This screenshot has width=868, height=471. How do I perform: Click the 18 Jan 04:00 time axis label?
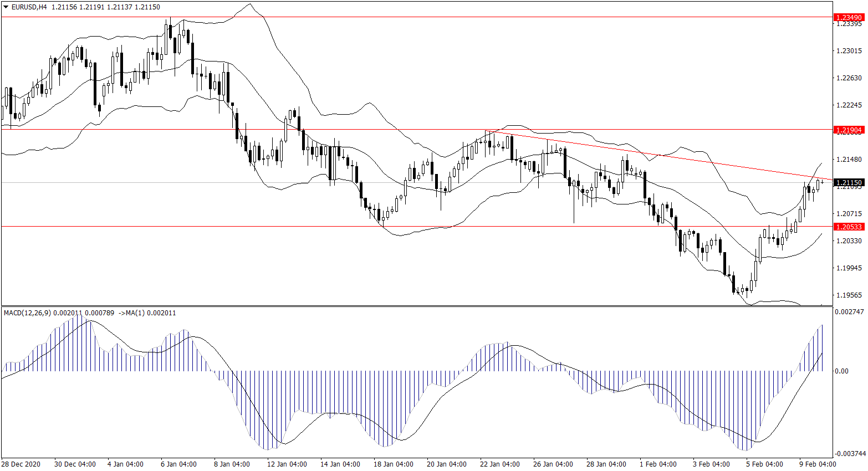tap(393, 464)
